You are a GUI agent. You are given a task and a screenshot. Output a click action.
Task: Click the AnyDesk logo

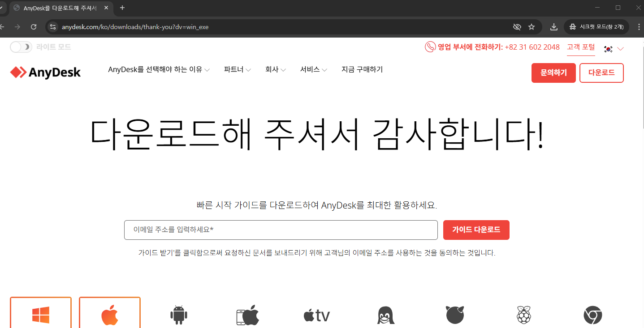point(45,72)
